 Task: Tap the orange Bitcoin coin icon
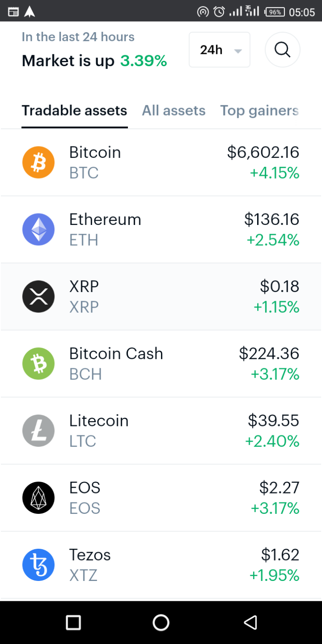pyautogui.click(x=39, y=162)
